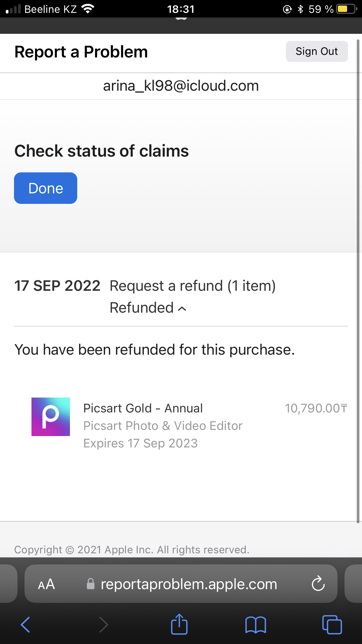
Task: Open Safari bookmarks book icon
Action: pos(256,625)
